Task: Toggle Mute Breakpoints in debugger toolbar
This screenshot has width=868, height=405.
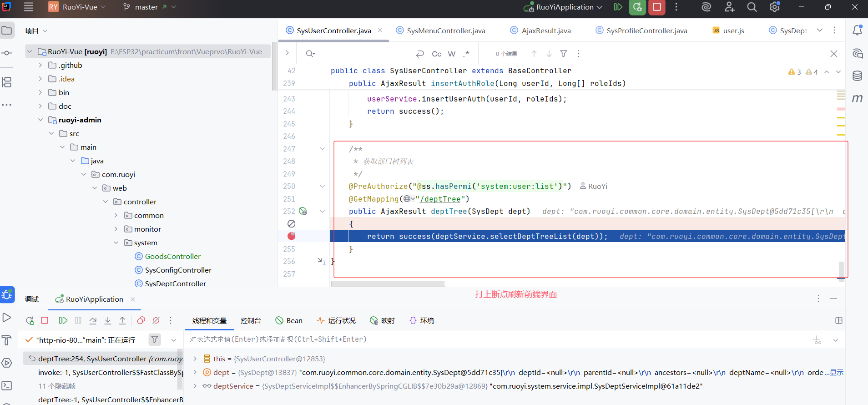Action: (156, 320)
